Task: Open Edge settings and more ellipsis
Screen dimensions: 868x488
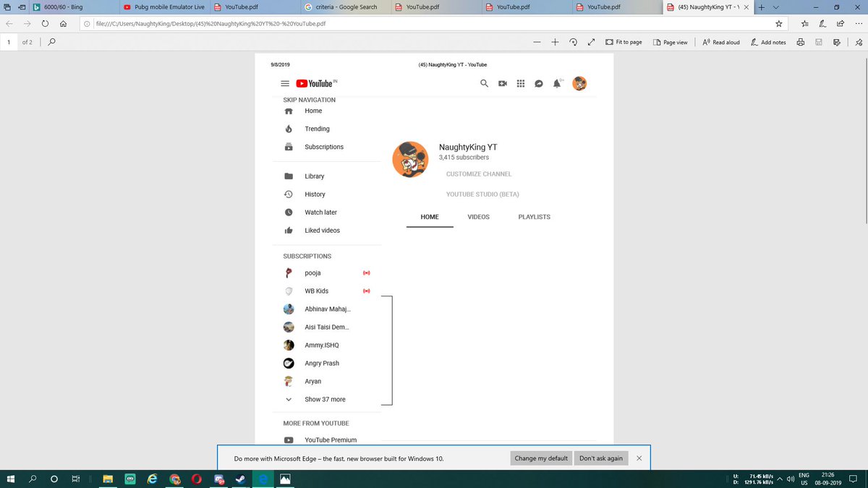Action: coord(858,23)
